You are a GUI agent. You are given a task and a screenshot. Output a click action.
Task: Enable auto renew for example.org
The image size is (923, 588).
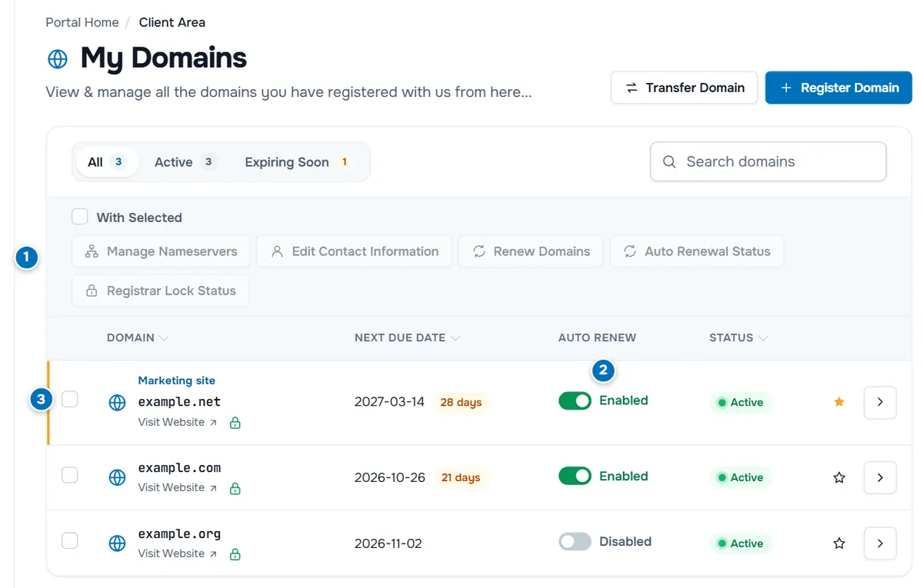575,542
